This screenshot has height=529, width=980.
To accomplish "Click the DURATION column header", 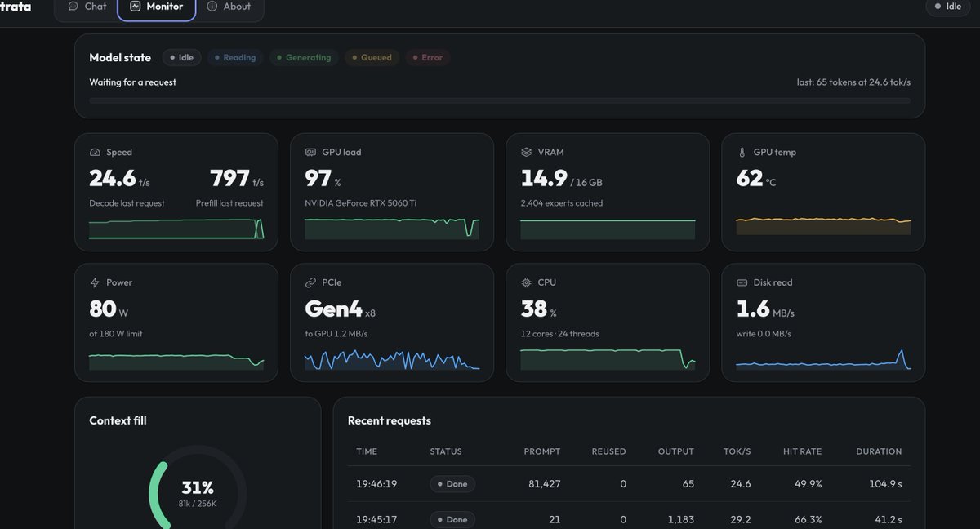I will pyautogui.click(x=879, y=451).
